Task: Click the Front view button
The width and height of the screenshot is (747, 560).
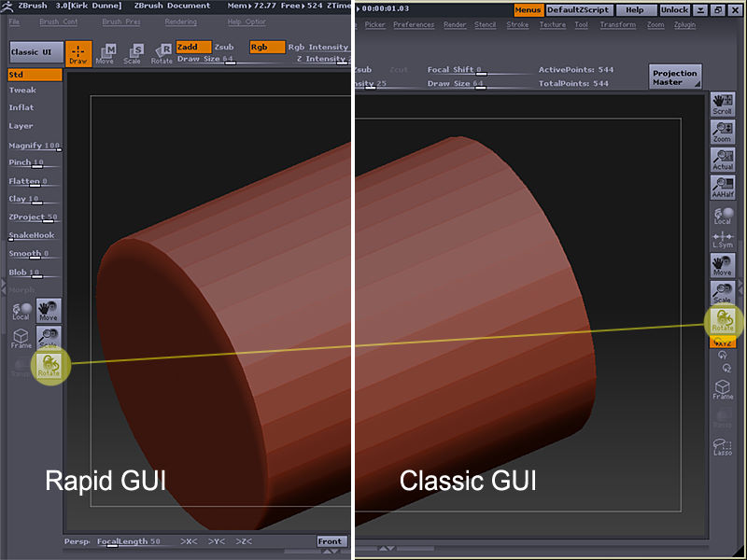Action: (331, 541)
